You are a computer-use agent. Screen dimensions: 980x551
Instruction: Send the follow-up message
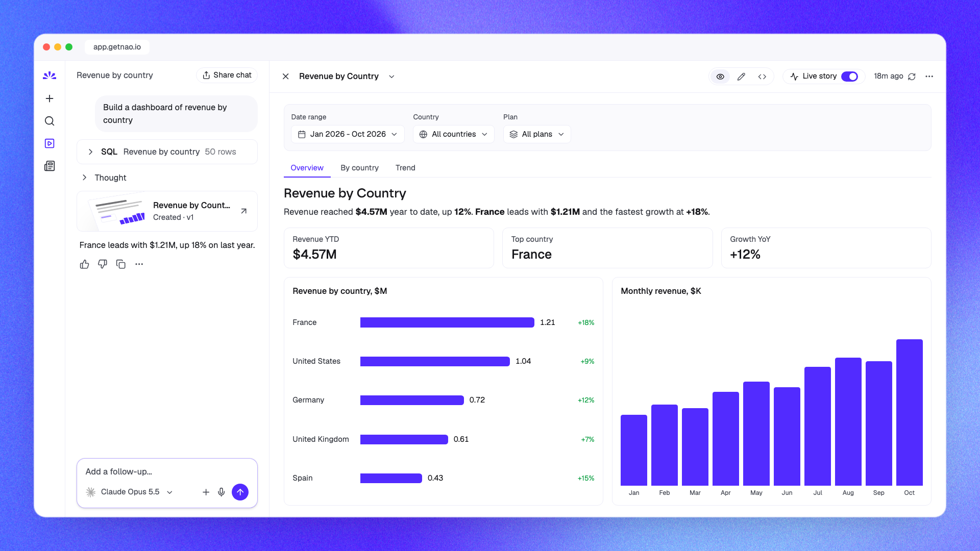(x=240, y=492)
